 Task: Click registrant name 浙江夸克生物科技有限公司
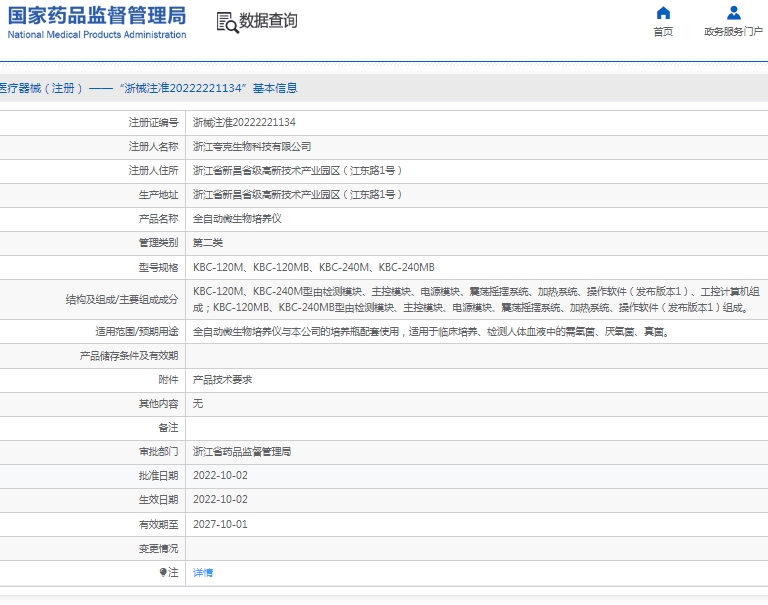252,147
